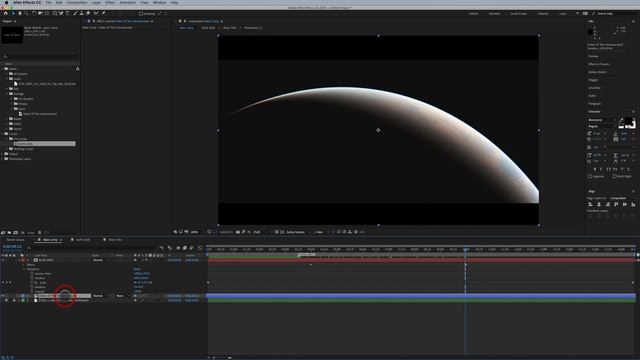The width and height of the screenshot is (640, 360).
Task: Toggle stopwatch for Rotation property
Action: point(31,287)
